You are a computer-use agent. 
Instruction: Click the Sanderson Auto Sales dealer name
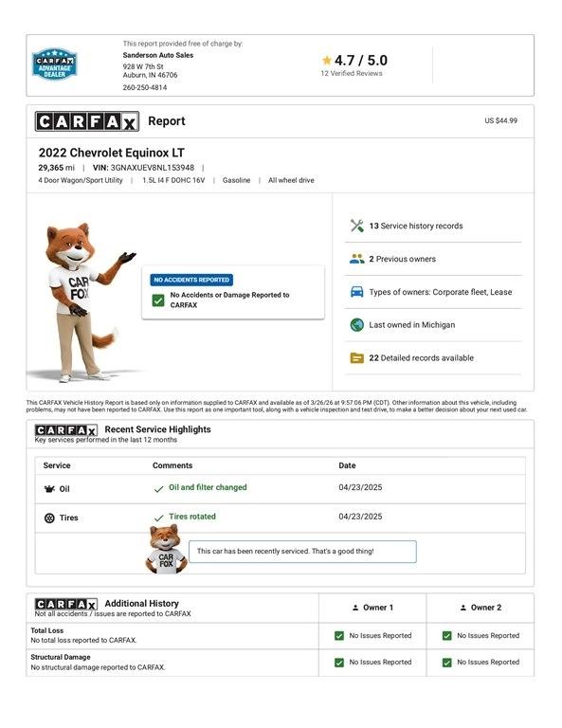pyautogui.click(x=157, y=55)
